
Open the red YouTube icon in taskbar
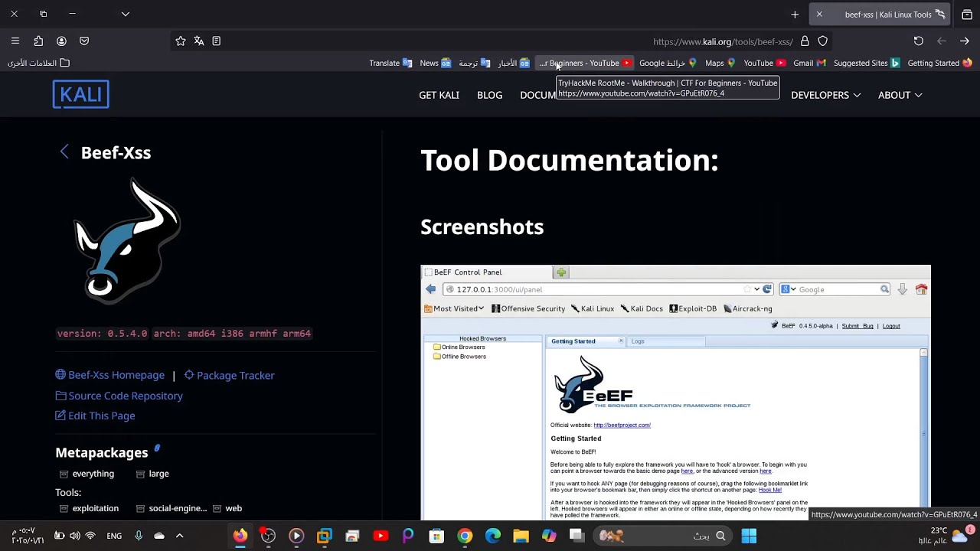381,536
